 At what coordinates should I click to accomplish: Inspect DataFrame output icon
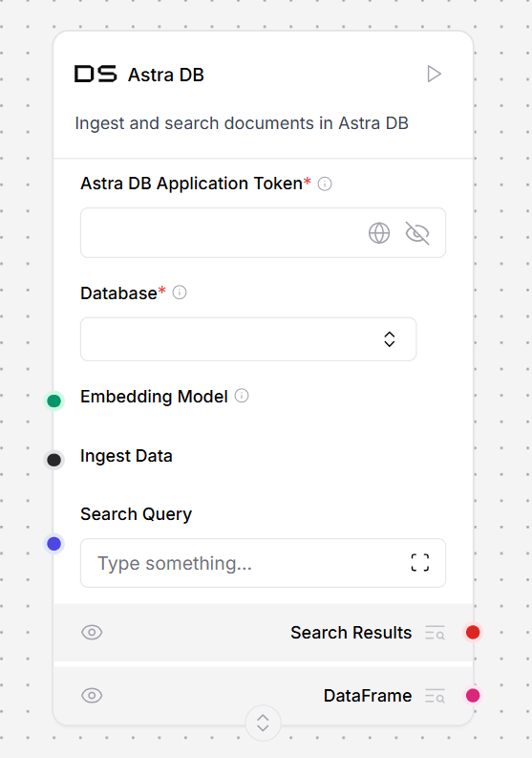tap(435, 696)
